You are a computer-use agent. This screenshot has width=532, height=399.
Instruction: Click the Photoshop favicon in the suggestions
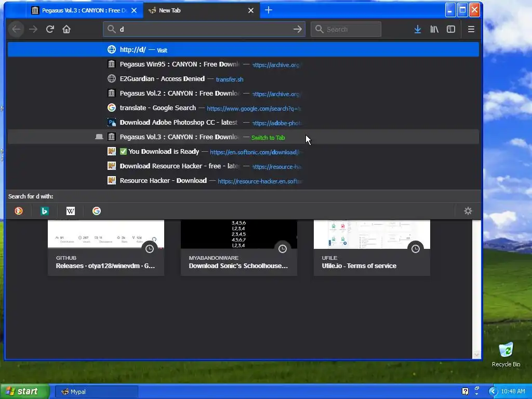click(112, 123)
